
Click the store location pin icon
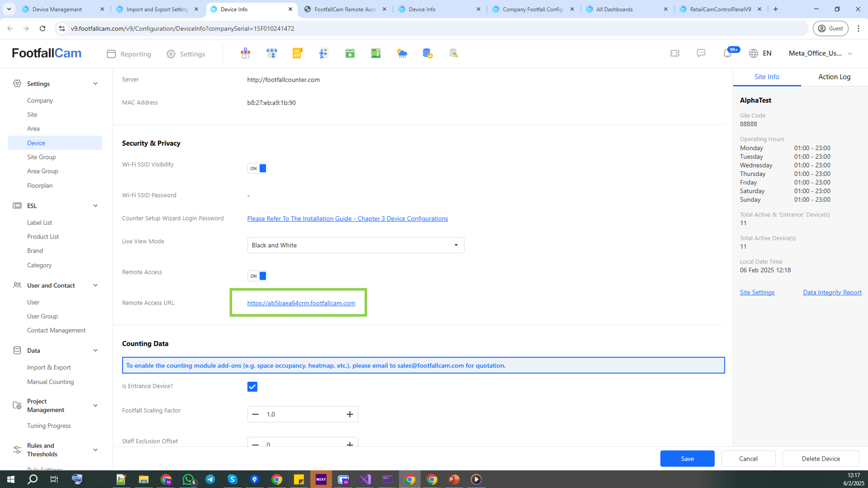click(x=246, y=53)
